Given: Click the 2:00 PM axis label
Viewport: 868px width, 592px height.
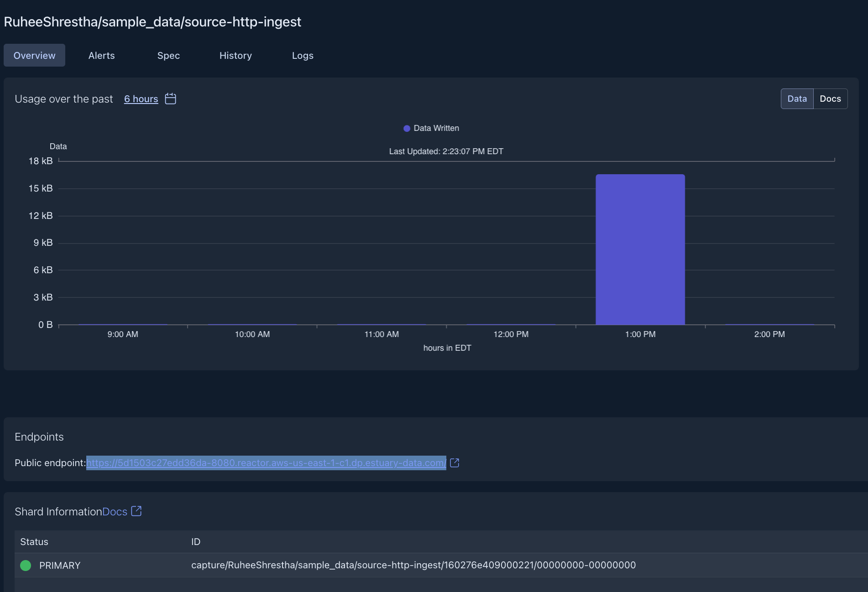Looking at the screenshot, I should pyautogui.click(x=769, y=334).
